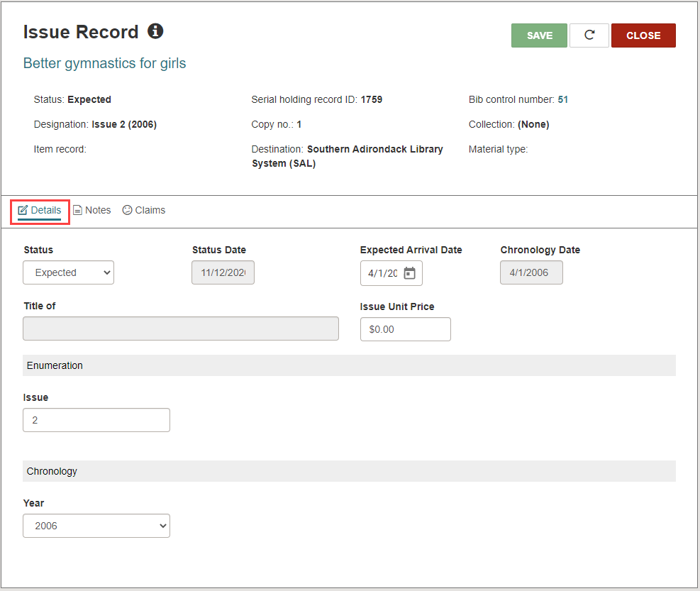Click the Copy no. 1 text
The image size is (700, 591).
point(277,125)
